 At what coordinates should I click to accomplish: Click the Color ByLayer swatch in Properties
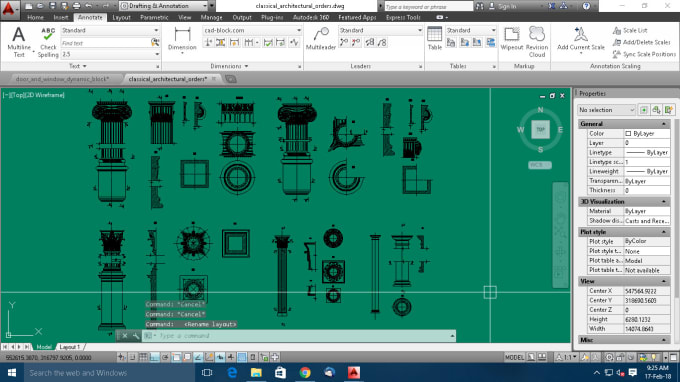coord(628,134)
